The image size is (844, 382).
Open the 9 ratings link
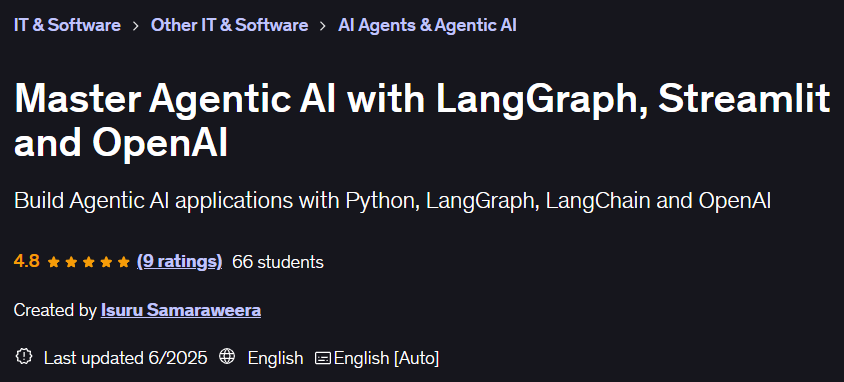pos(179,262)
